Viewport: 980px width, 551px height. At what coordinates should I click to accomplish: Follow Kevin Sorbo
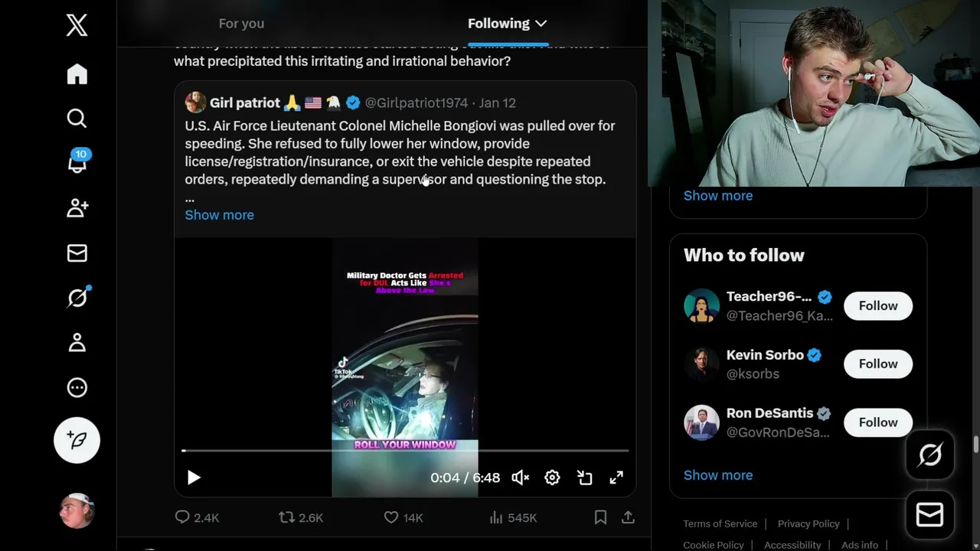point(877,364)
